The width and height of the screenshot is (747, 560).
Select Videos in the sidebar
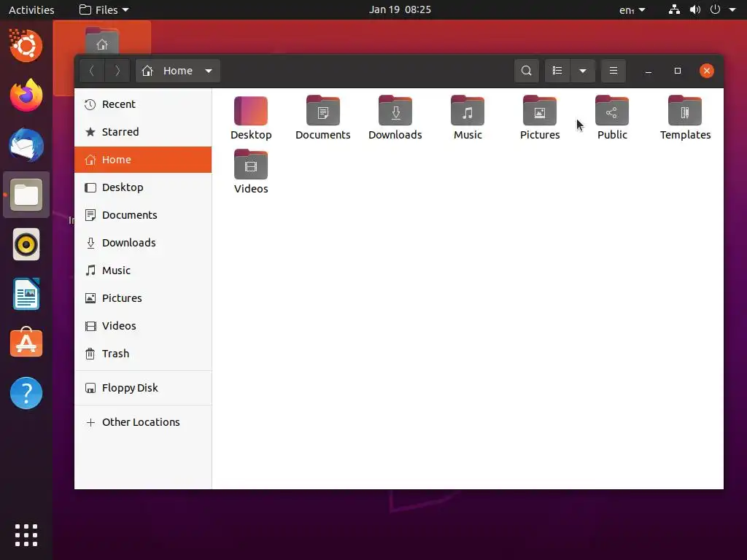[143, 326]
